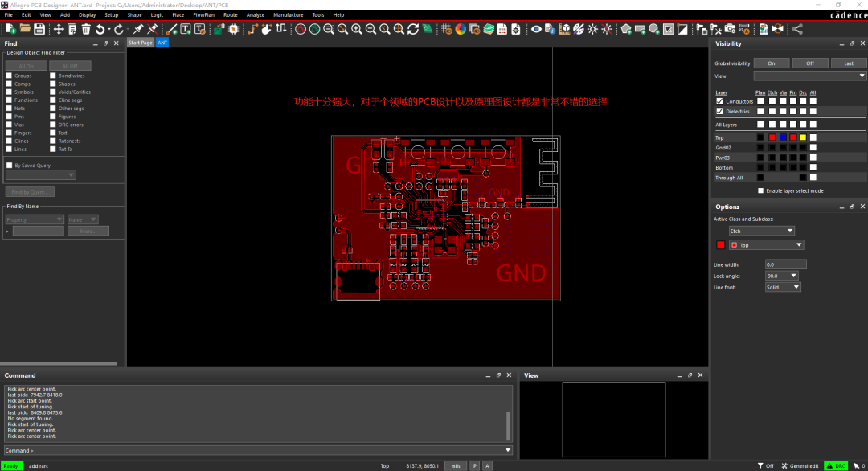This screenshot has width=868, height=471.
Task: Select the Add Text tool
Action: pyautogui.click(x=186, y=29)
